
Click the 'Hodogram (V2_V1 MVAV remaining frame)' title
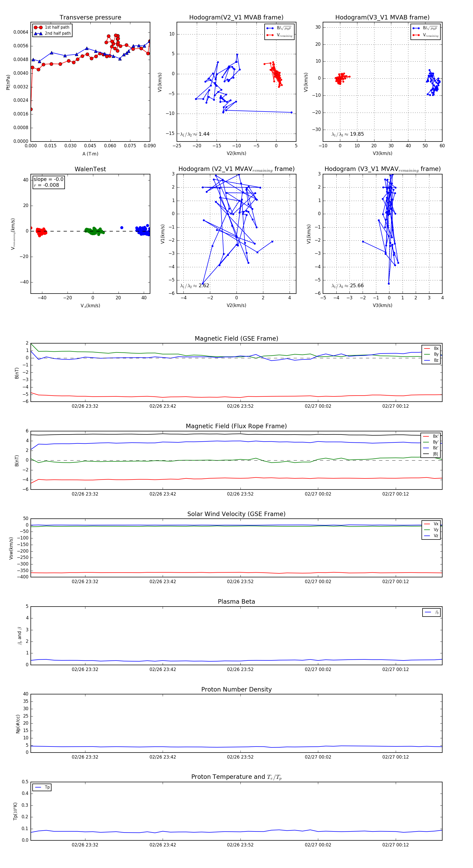(x=236, y=169)
